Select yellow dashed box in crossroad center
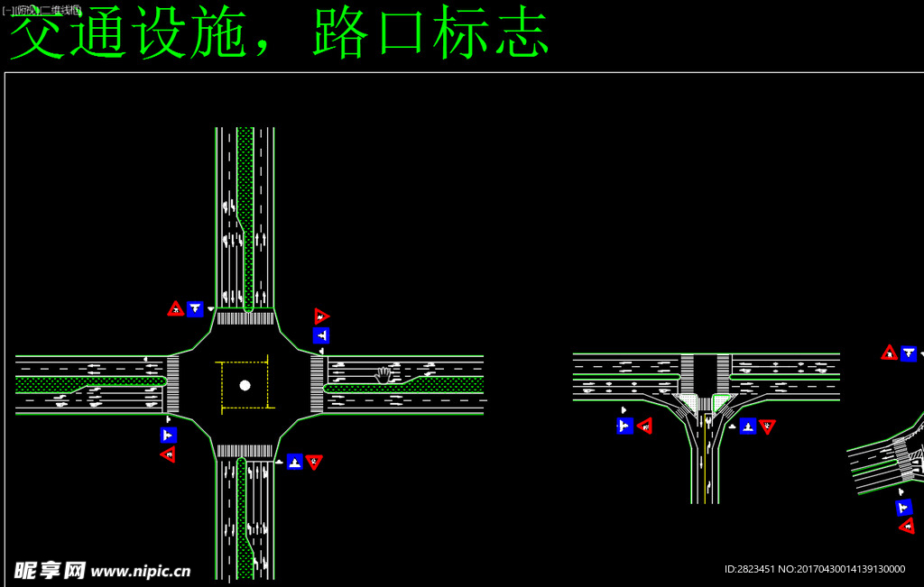 (245, 384)
